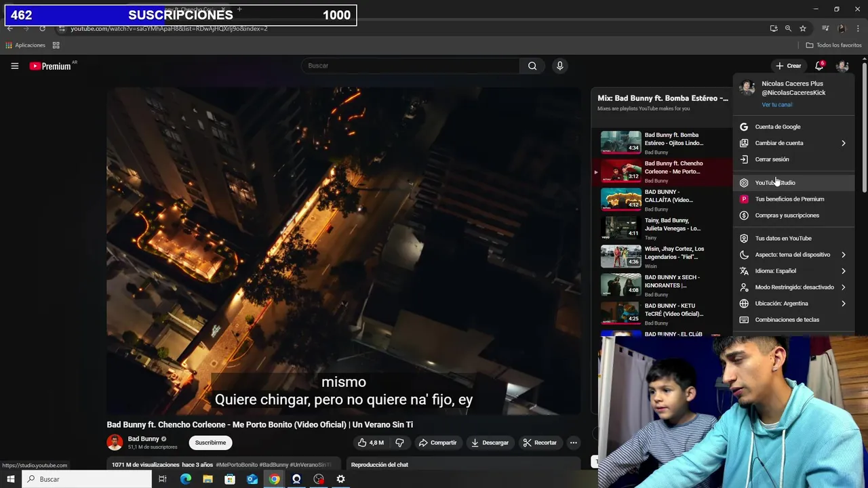Open Combinaciones de teclas entry

click(794, 320)
